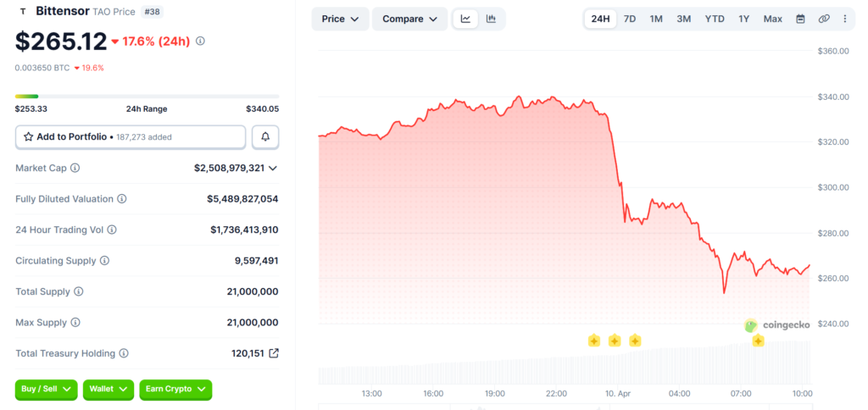
Task: Click the info icon beside 24h change
Action: [x=200, y=41]
